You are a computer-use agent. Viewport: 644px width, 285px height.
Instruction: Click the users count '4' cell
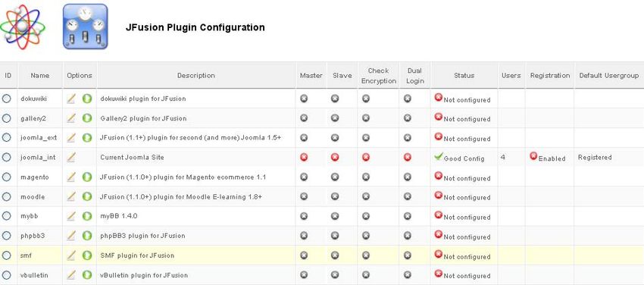pos(503,158)
